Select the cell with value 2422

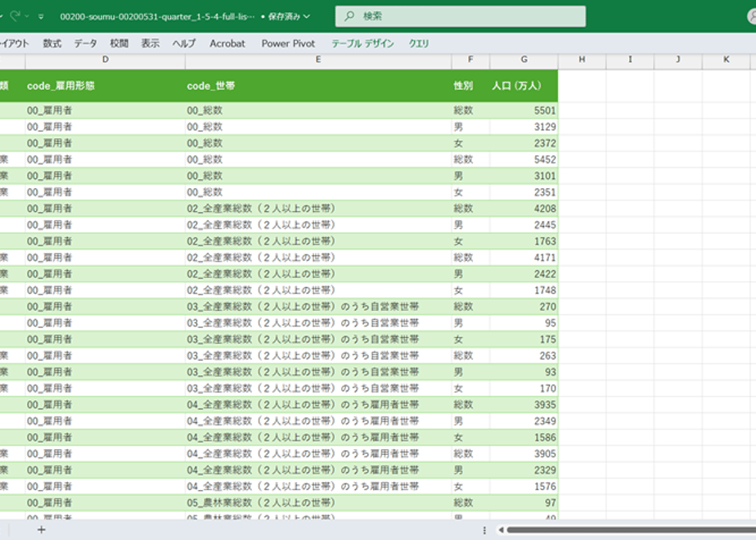pos(524,274)
